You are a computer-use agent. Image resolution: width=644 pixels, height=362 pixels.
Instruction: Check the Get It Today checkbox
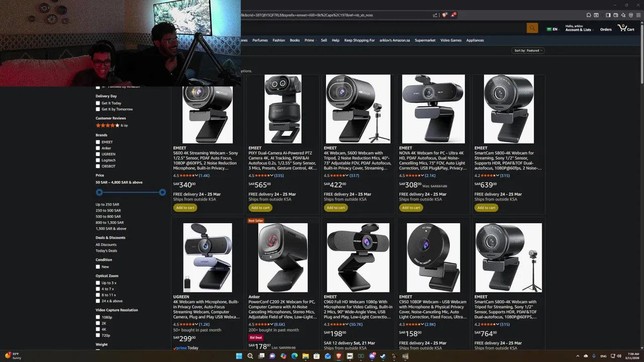pyautogui.click(x=98, y=103)
